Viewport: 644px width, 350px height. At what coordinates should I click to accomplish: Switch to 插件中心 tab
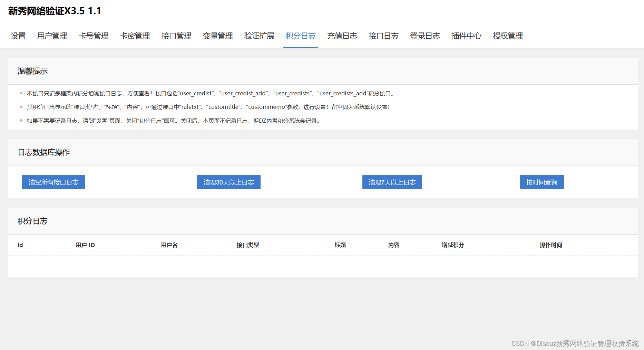coord(466,36)
